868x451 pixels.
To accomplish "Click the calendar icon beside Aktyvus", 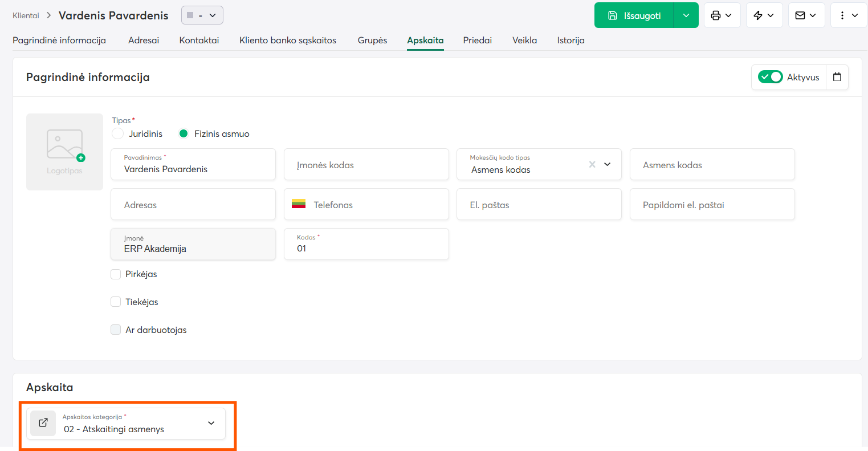I will [837, 77].
